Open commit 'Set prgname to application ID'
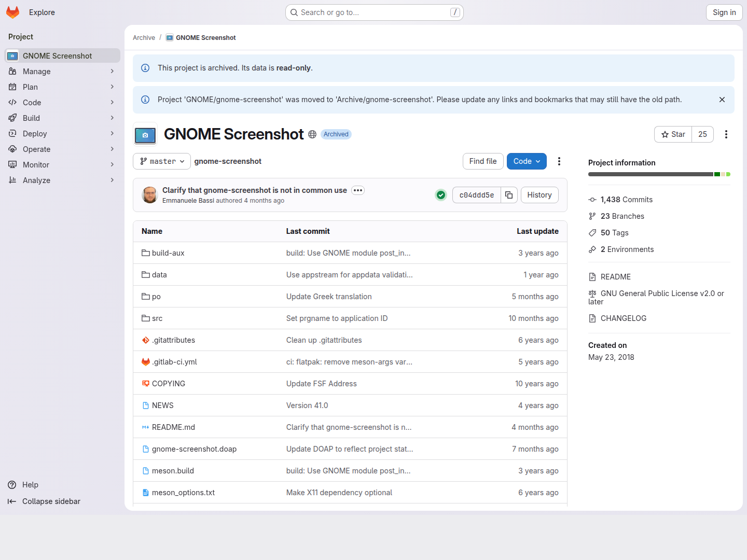The width and height of the screenshot is (747, 560). click(337, 318)
